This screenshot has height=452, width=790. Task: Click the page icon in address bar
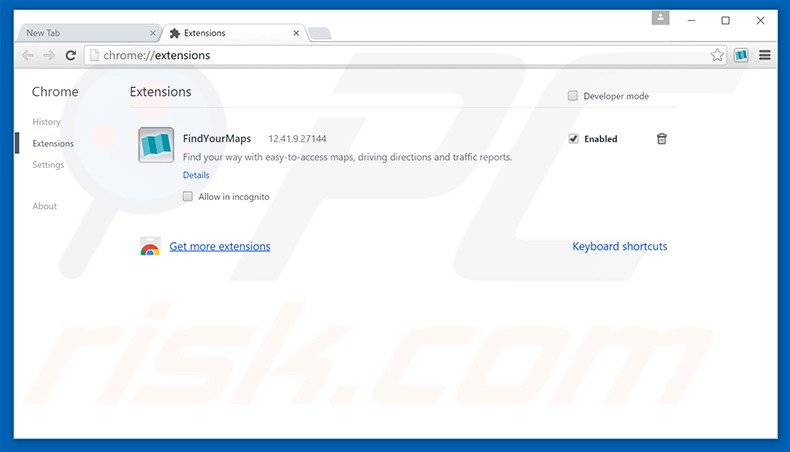pyautogui.click(x=94, y=55)
